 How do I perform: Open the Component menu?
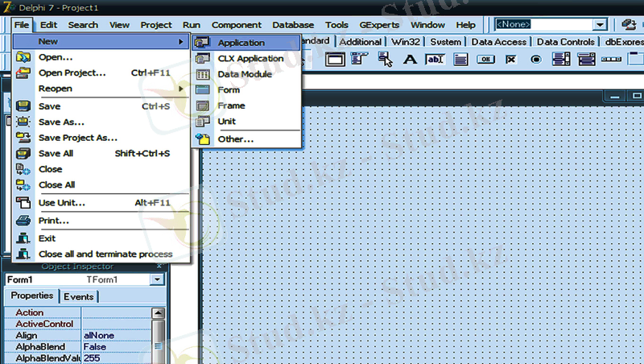pos(236,25)
